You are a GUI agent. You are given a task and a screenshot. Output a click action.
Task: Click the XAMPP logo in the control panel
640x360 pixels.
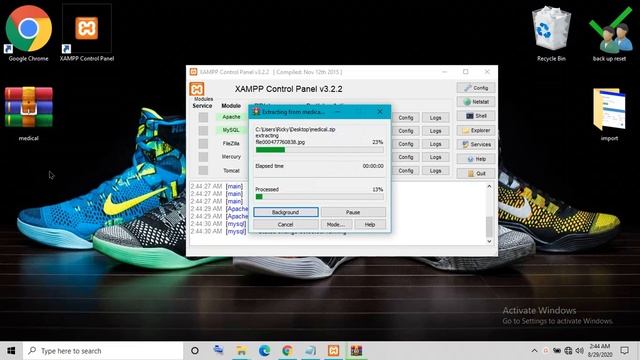(x=197, y=89)
